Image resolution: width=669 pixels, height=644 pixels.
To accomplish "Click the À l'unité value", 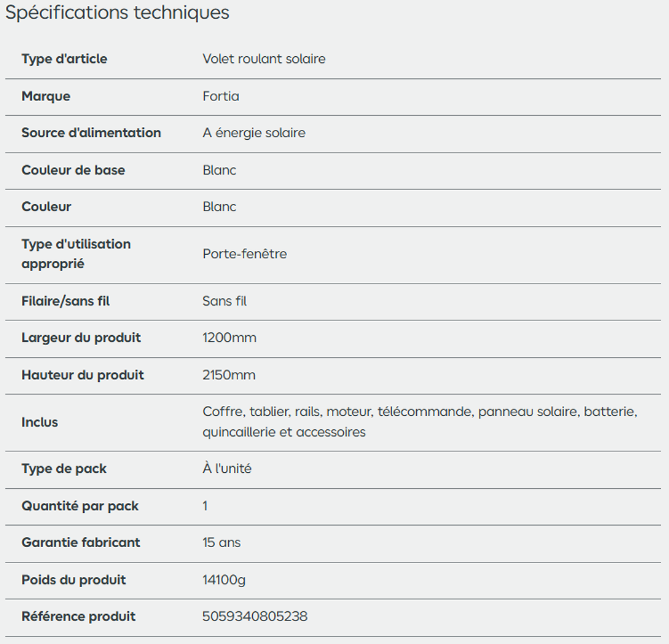I will (x=227, y=468).
